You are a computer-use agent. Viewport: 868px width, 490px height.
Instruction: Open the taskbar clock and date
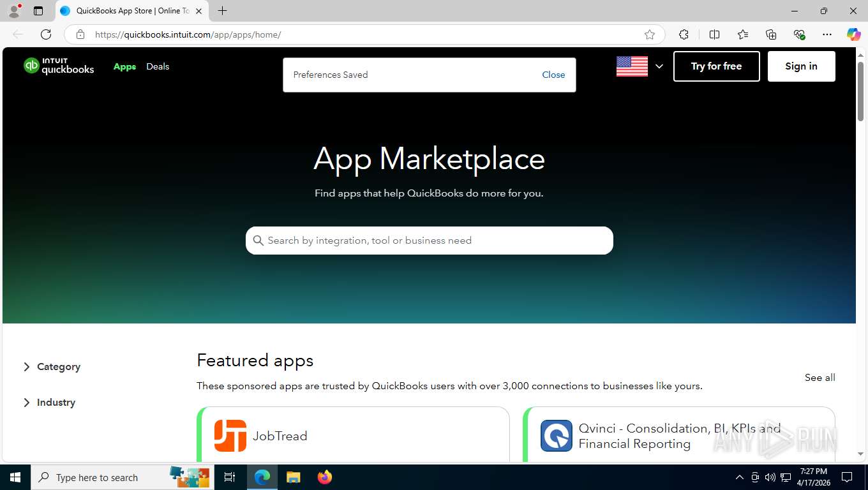click(813, 477)
